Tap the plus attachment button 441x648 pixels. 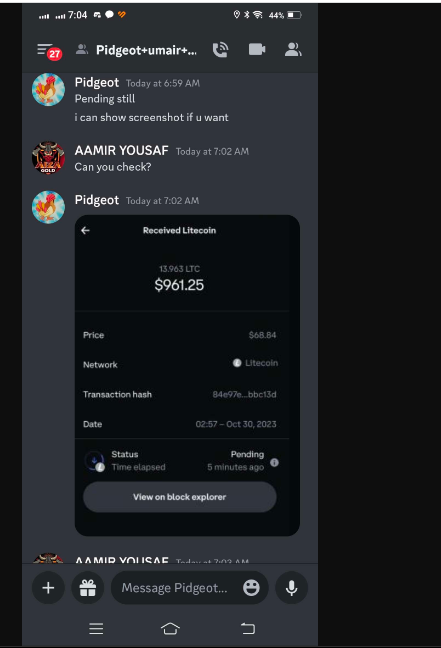pyautogui.click(x=48, y=588)
